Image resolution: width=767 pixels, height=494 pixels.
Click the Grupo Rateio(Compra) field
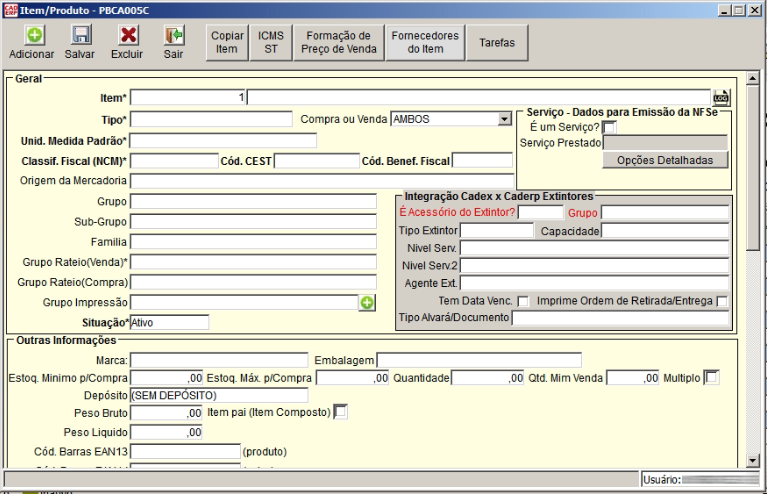(x=253, y=282)
